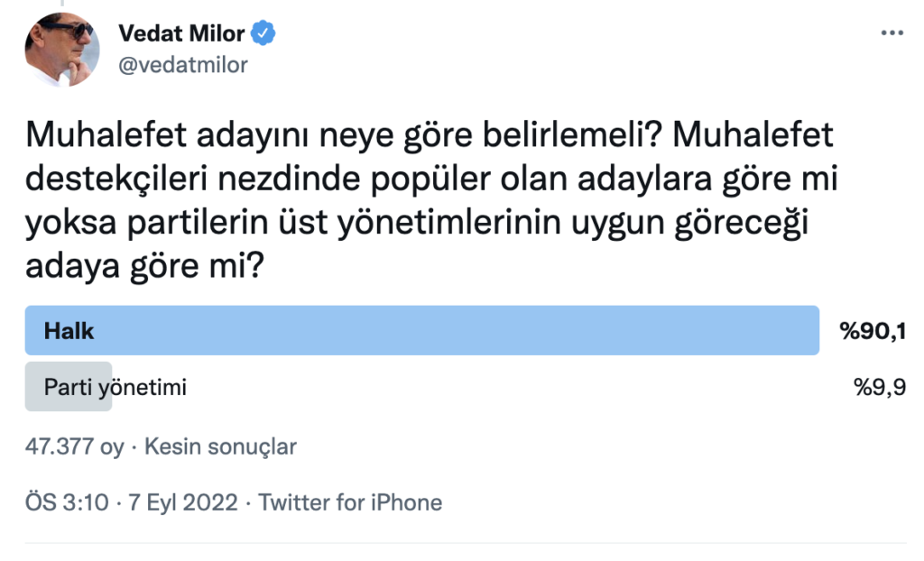The image size is (924, 561).
Task: Click the blue verified badge icon
Action: [263, 33]
